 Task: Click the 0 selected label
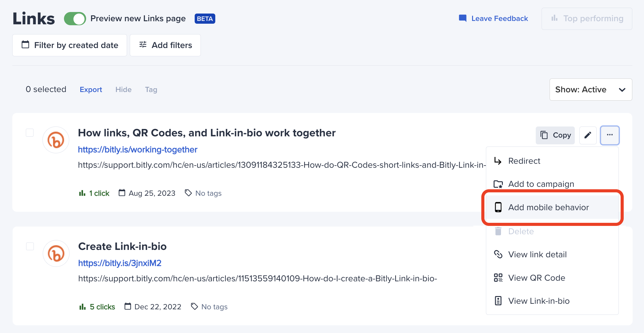coord(46,89)
